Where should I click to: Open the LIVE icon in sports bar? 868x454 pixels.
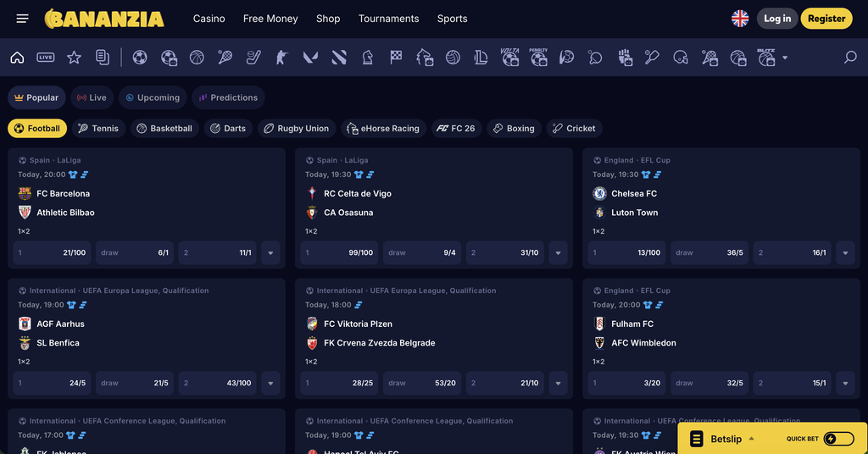(x=46, y=58)
